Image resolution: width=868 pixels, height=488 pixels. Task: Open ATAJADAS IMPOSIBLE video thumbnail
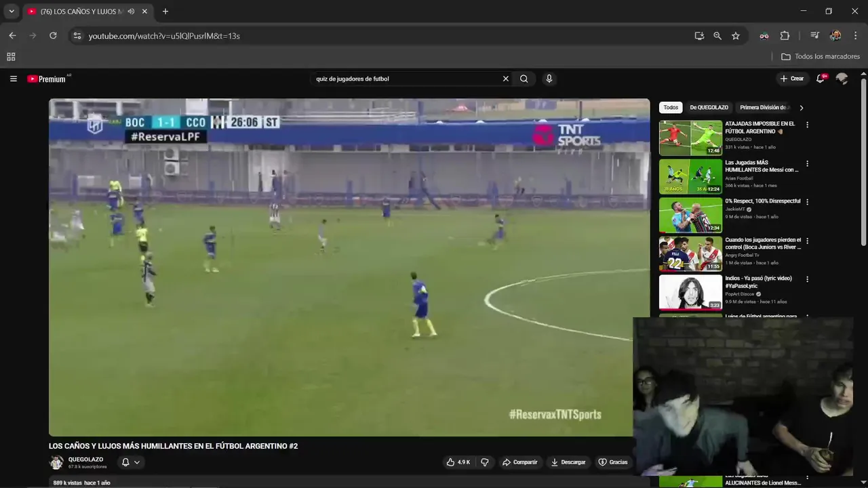pos(690,138)
